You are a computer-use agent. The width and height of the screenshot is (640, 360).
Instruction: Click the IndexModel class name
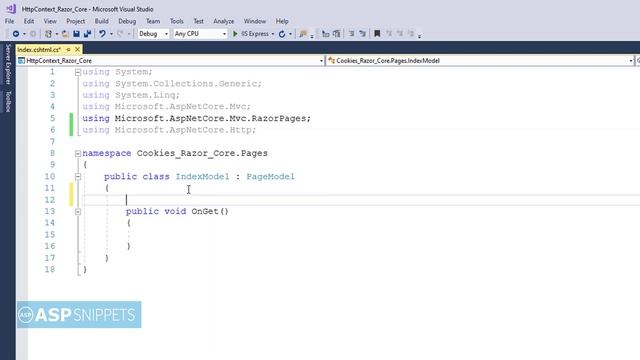(202, 177)
